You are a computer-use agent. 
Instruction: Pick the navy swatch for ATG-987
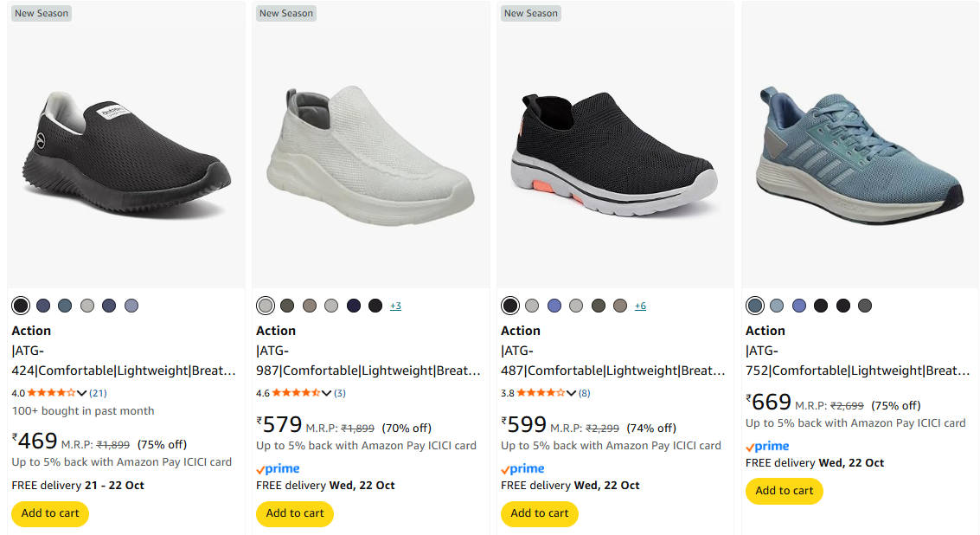(x=354, y=306)
